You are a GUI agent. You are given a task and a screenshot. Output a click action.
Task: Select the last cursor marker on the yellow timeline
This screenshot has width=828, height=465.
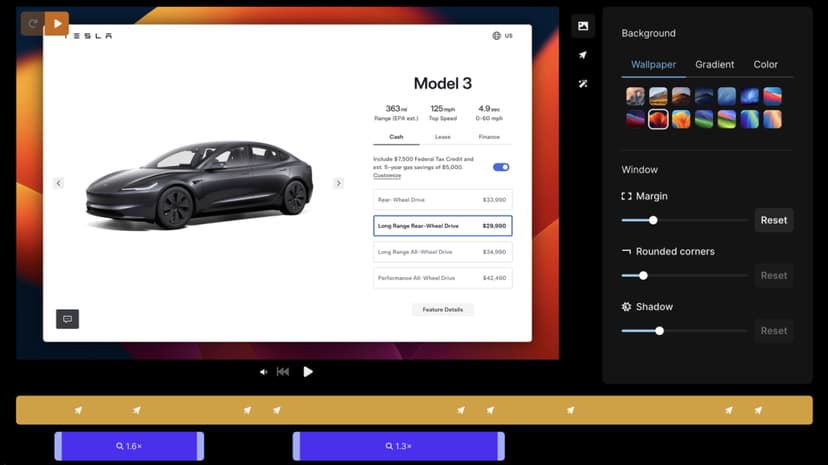point(758,410)
